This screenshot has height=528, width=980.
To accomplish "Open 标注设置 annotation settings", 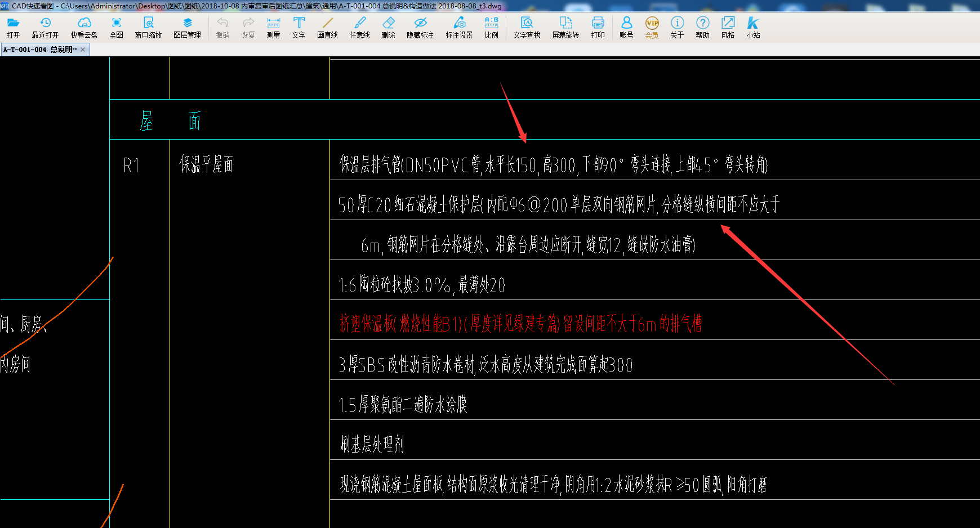I will 460,27.
